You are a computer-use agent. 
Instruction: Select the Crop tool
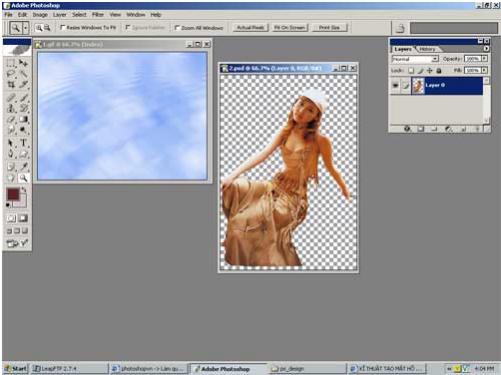[11, 85]
